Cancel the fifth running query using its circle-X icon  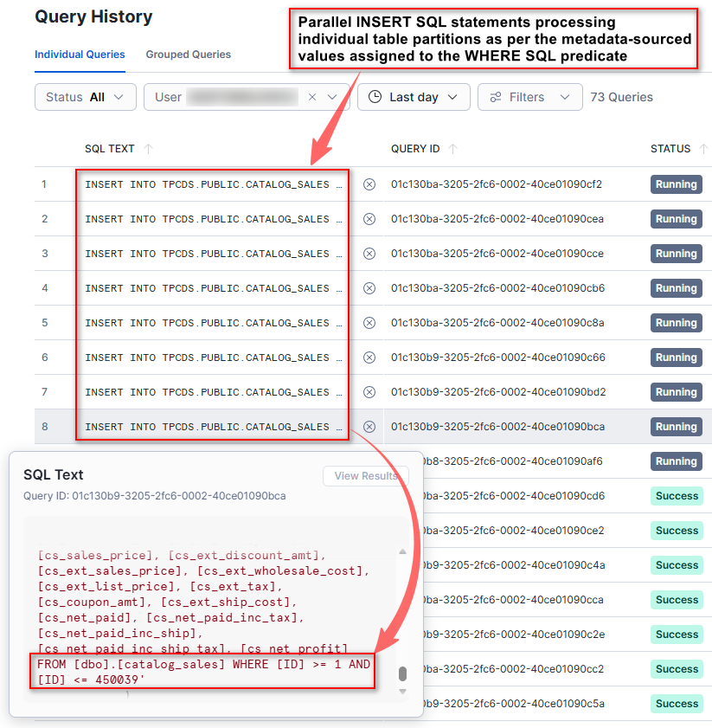pyautogui.click(x=368, y=323)
